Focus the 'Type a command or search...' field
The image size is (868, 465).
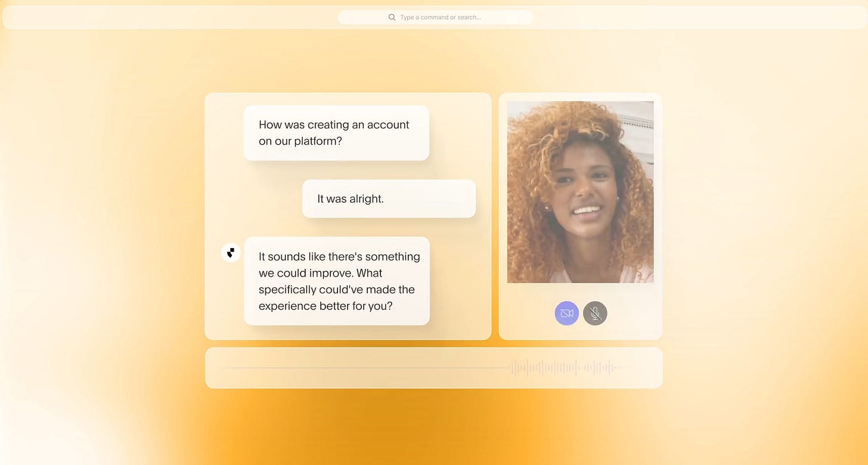[435, 17]
